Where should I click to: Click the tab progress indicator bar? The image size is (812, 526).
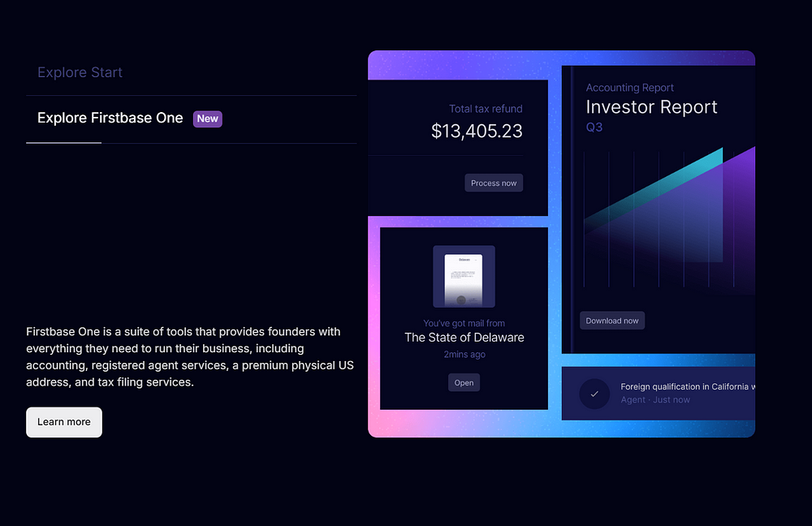pyautogui.click(x=63, y=142)
